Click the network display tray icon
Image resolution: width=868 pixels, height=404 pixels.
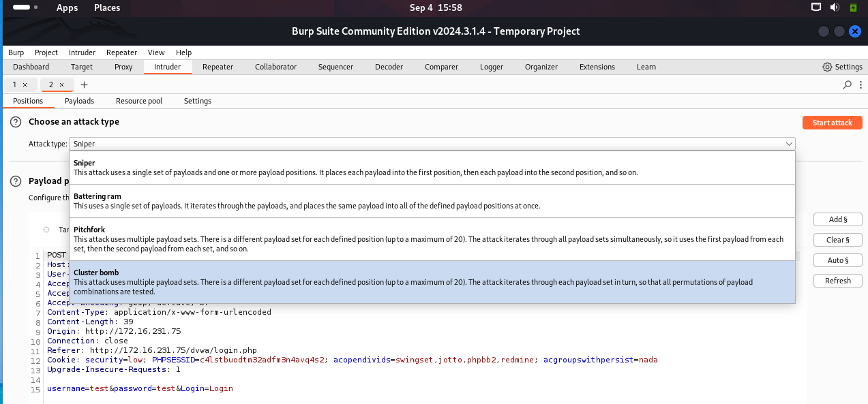click(x=816, y=7)
